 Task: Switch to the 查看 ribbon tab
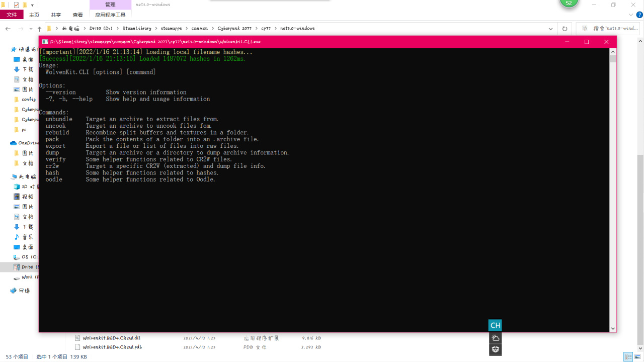[x=78, y=15]
